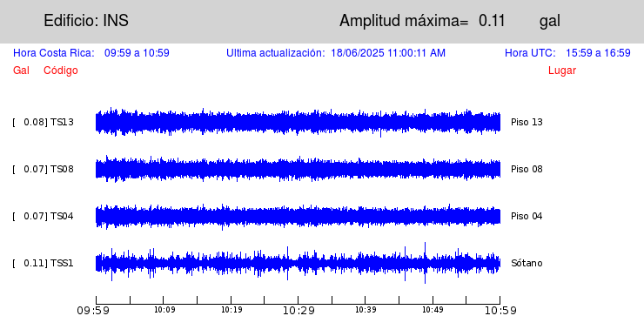Click the 10:49 time axis label
Viewport: 644px width, 316px height.
433,309
